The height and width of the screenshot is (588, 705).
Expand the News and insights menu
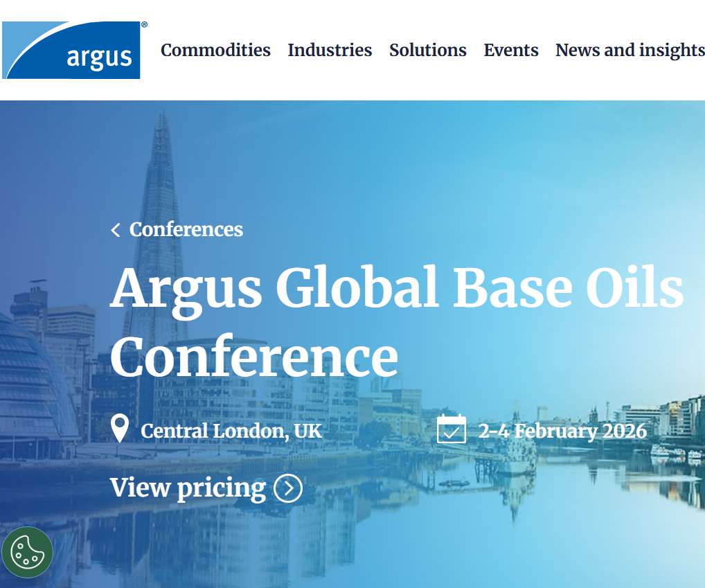click(630, 51)
